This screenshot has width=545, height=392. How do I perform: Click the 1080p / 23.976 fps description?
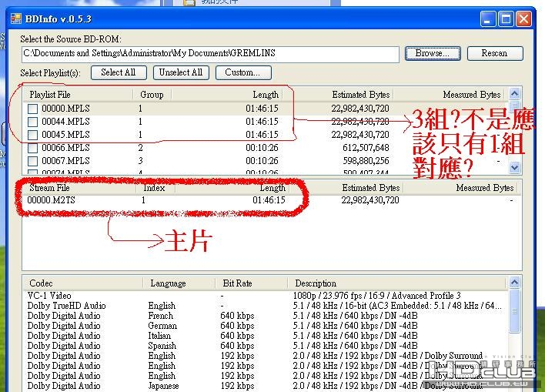point(376,296)
